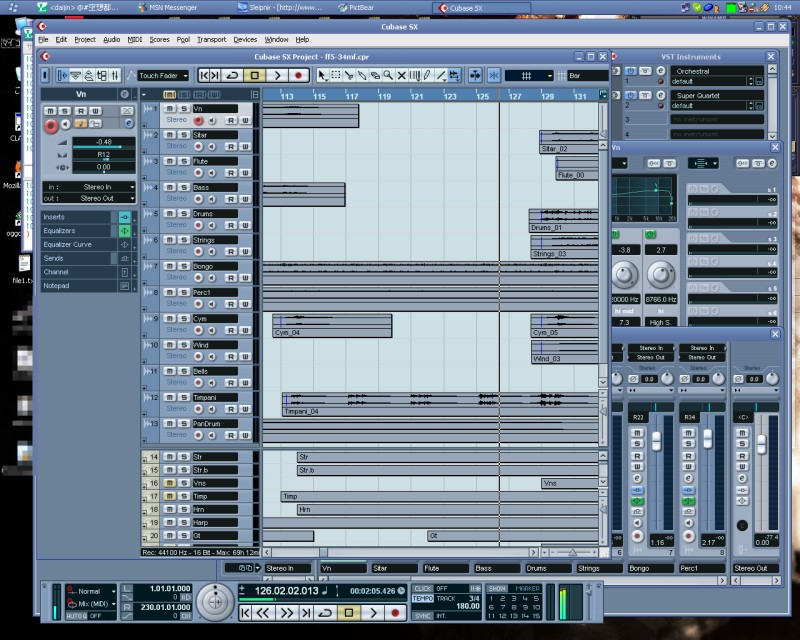Click the Record button in project toolbar
Viewport: 800px width, 640px height.
point(298,76)
